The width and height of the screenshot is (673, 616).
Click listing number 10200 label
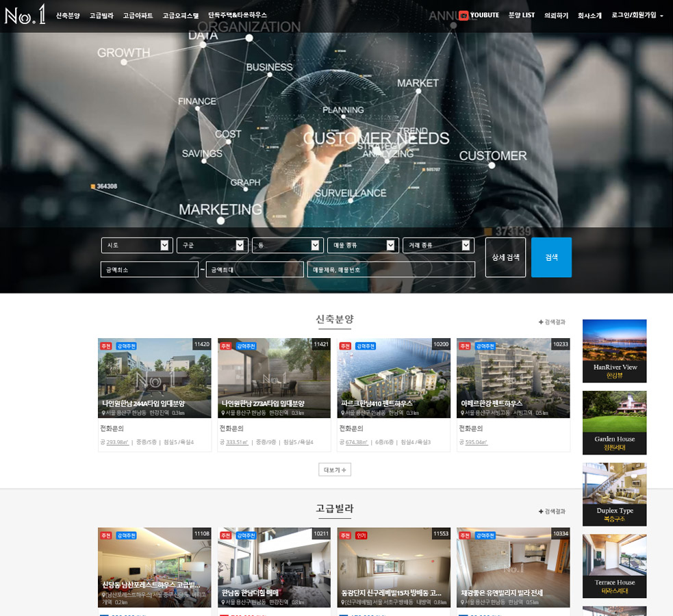[441, 344]
